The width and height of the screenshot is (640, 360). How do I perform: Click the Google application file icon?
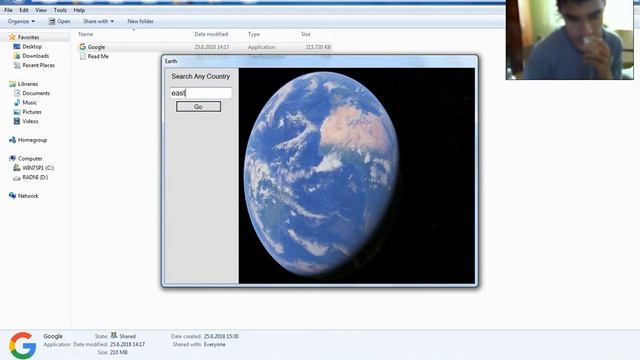82,47
